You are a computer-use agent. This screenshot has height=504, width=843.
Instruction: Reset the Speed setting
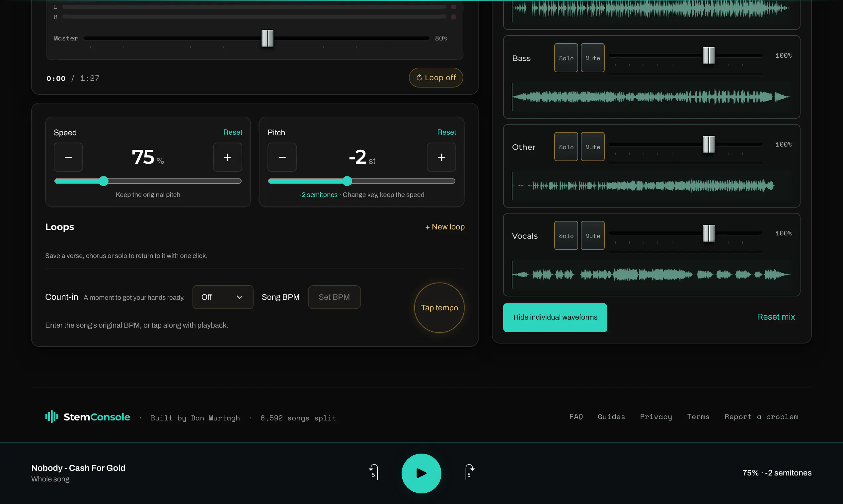point(233,132)
